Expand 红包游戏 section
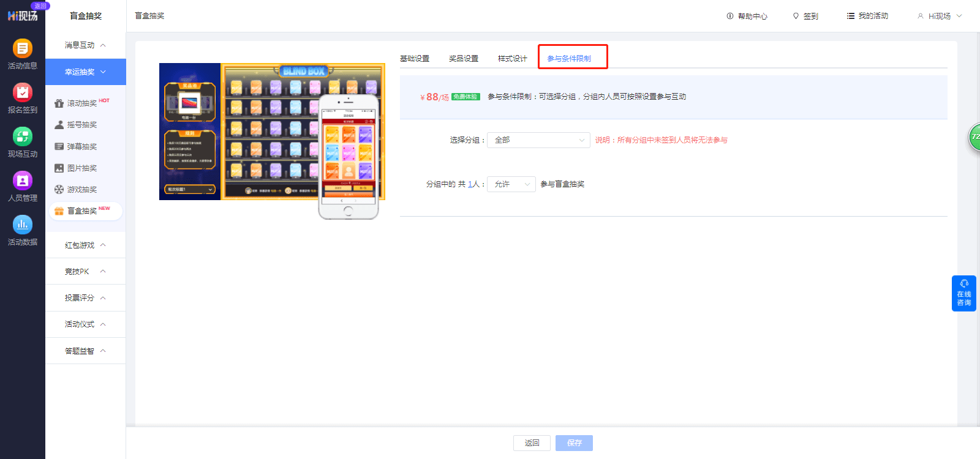Viewport: 980px width, 459px height. coord(86,245)
